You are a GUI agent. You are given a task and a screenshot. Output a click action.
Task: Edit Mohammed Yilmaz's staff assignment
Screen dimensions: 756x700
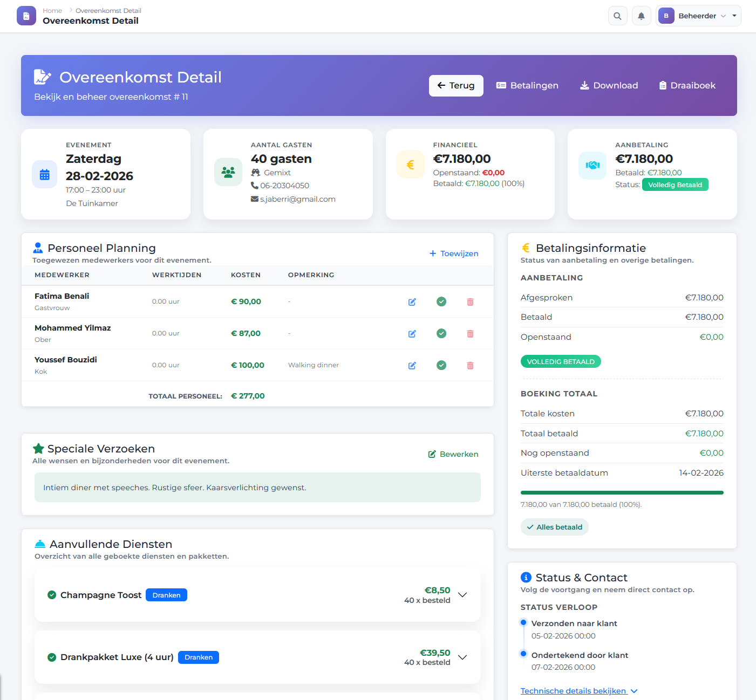click(412, 334)
